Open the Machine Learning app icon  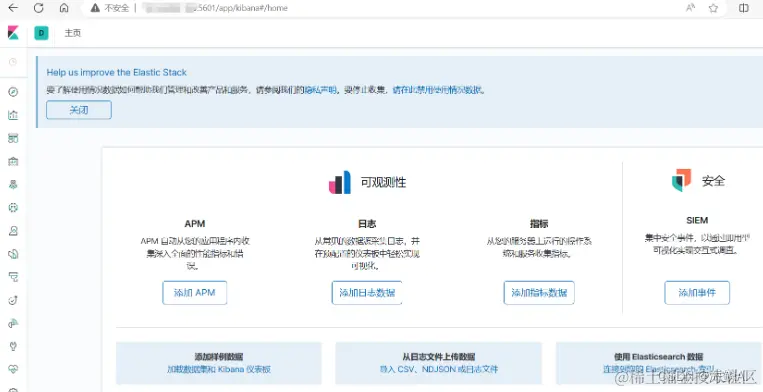13,208
